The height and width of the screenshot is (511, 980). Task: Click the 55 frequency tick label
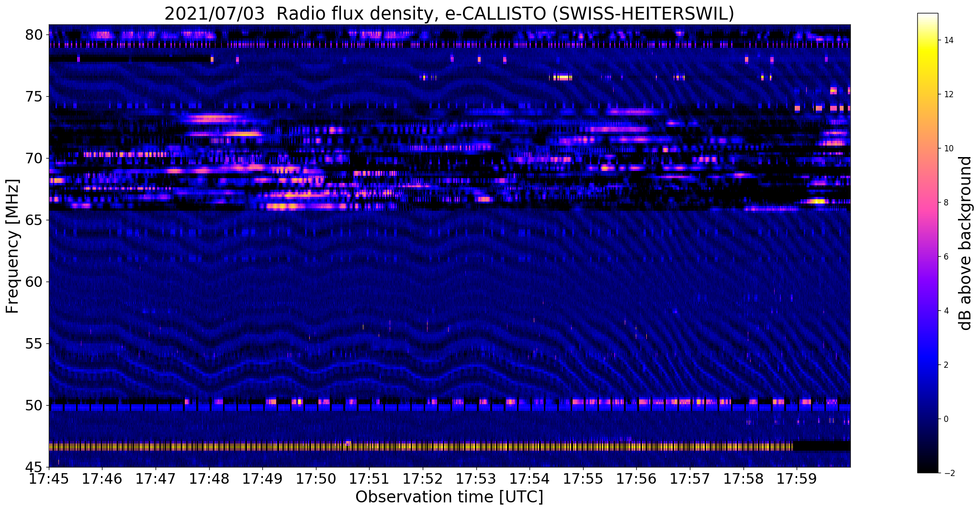(x=34, y=344)
